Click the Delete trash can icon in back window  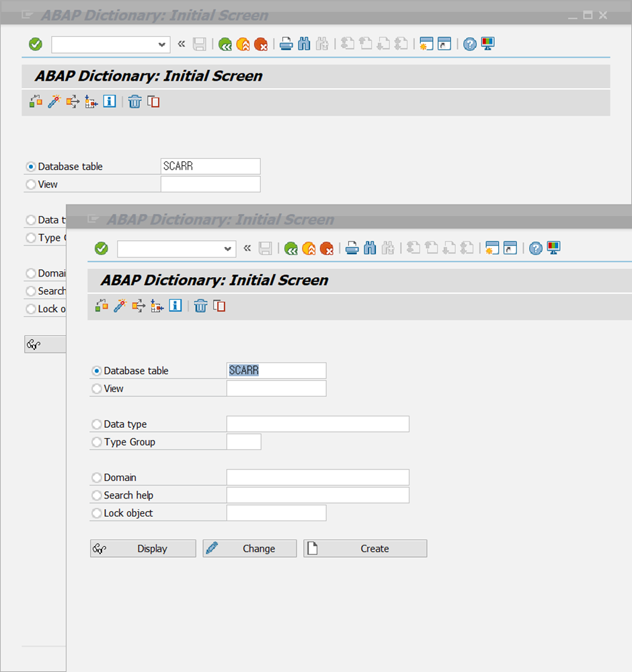pyautogui.click(x=134, y=102)
